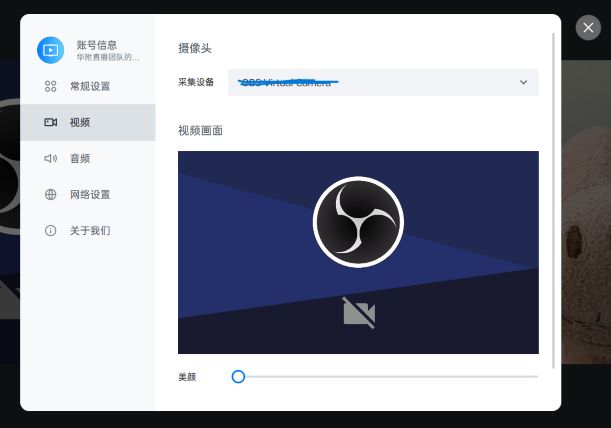Select the 视频 sidebar label

[x=80, y=123]
